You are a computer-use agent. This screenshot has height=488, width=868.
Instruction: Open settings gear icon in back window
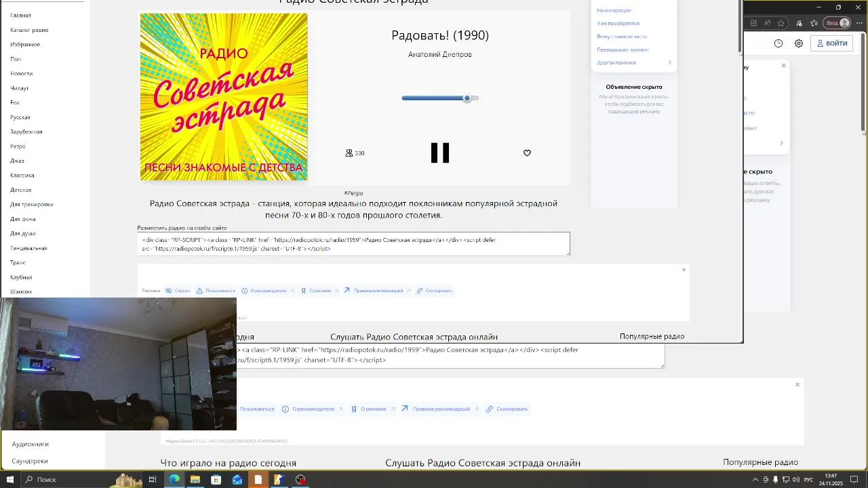[799, 43]
